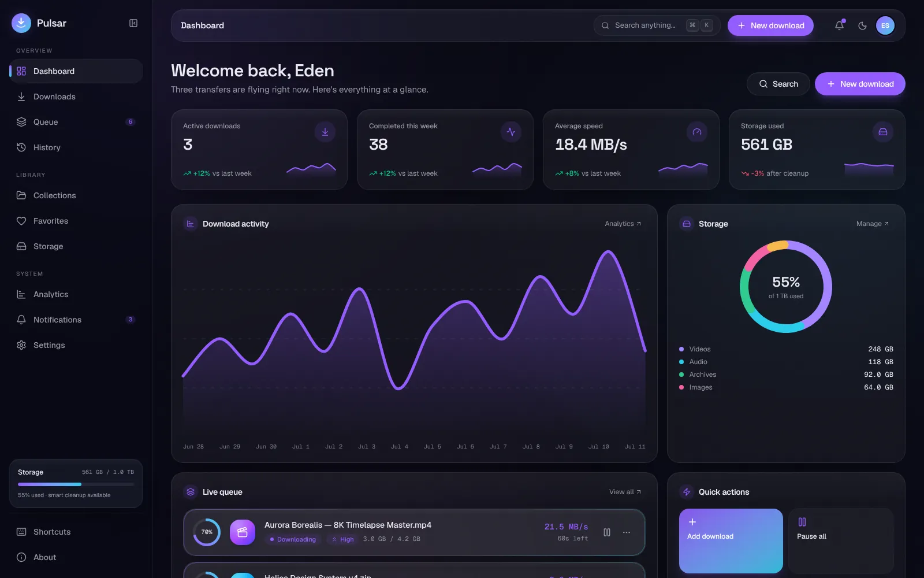Click the Active downloads card icon
924x578 pixels.
coord(325,132)
